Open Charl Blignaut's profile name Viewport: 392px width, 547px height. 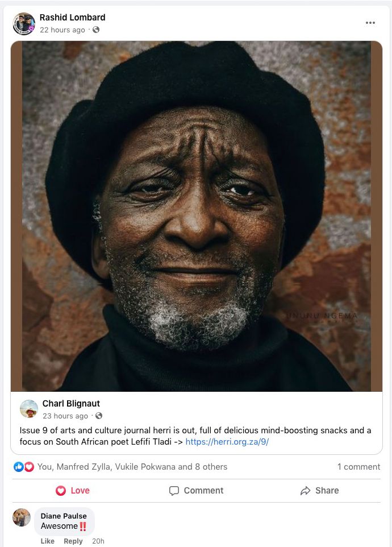tap(71, 404)
